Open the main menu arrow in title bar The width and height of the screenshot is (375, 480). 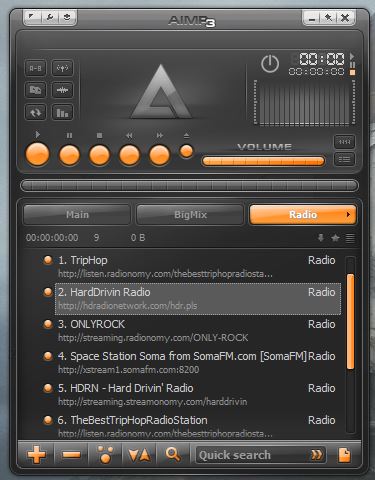[x=32, y=17]
